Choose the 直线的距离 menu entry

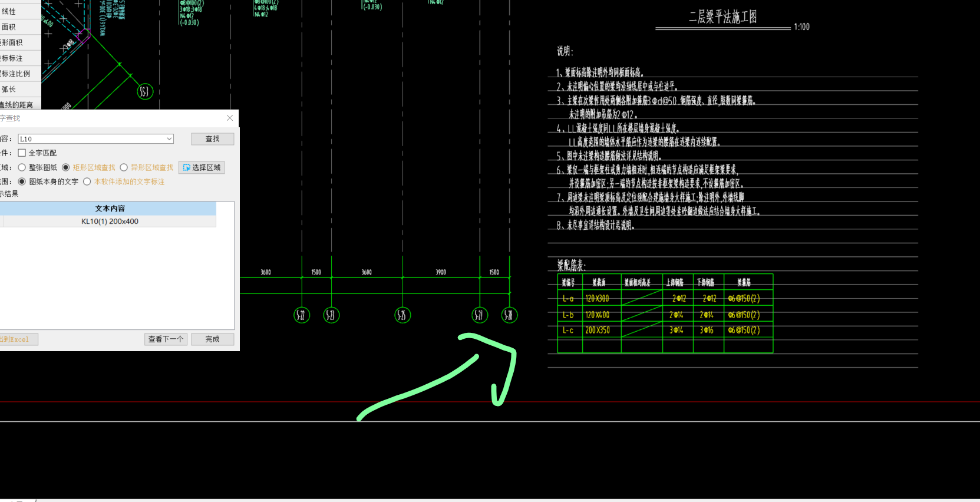tap(21, 105)
